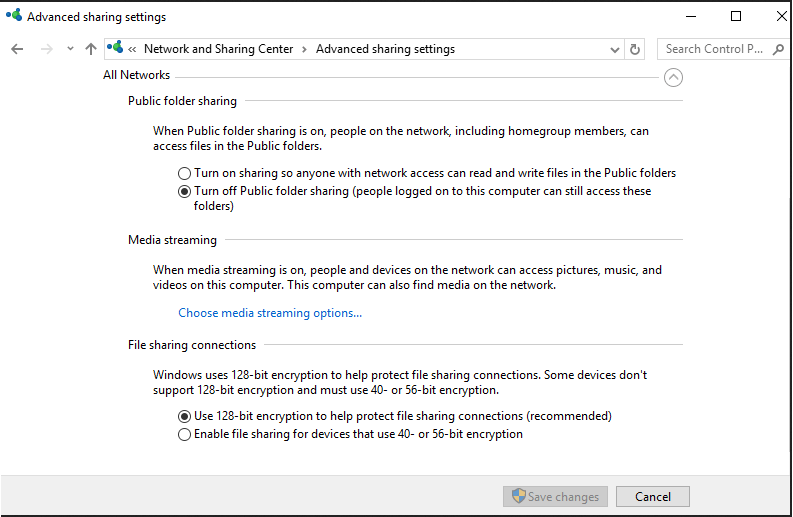Minimize the Advanced sharing settings window
This screenshot has width=793, height=517.
[x=691, y=16]
